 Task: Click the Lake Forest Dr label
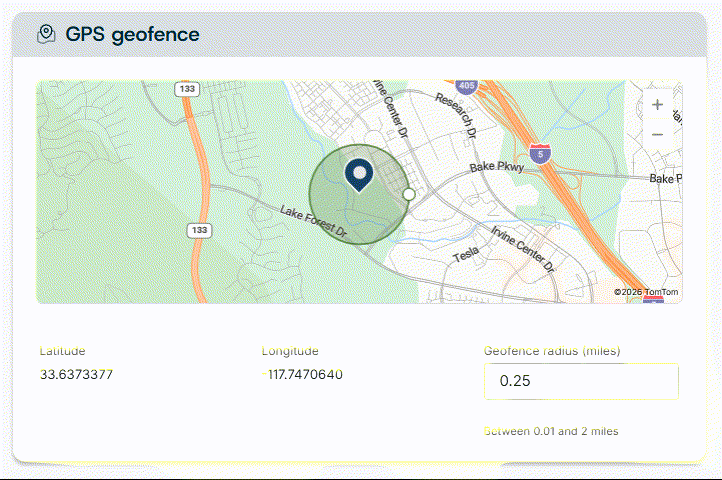[314, 222]
